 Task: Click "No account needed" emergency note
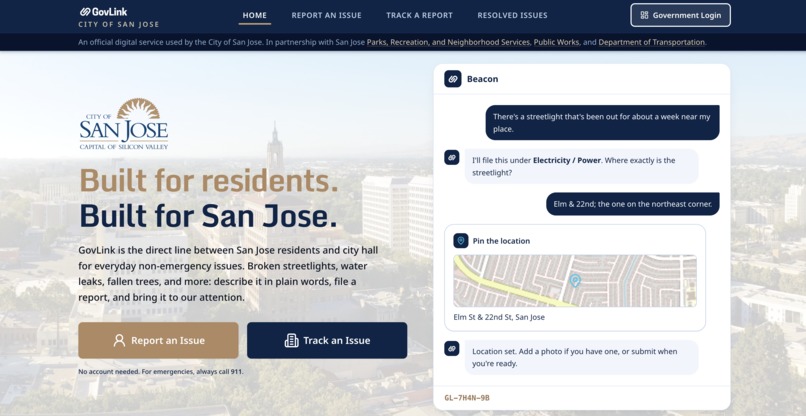point(161,371)
